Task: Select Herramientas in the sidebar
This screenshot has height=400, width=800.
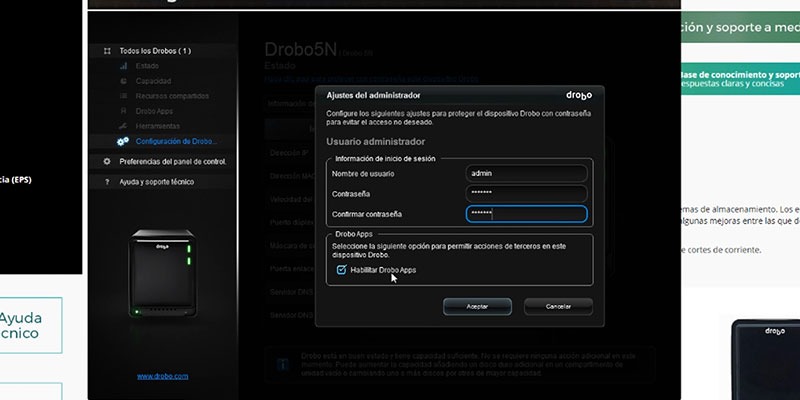Action: tap(158, 126)
